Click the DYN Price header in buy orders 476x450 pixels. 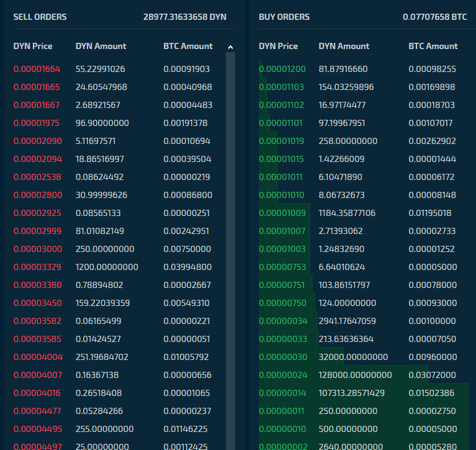[278, 46]
